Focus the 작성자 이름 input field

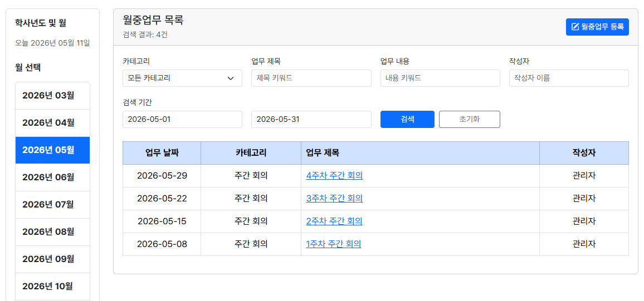(569, 78)
